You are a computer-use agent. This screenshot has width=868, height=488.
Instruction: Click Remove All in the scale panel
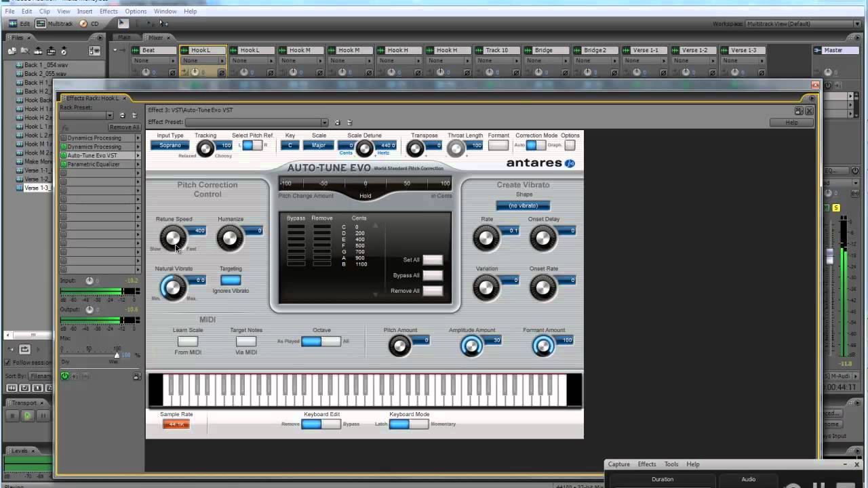(x=432, y=291)
